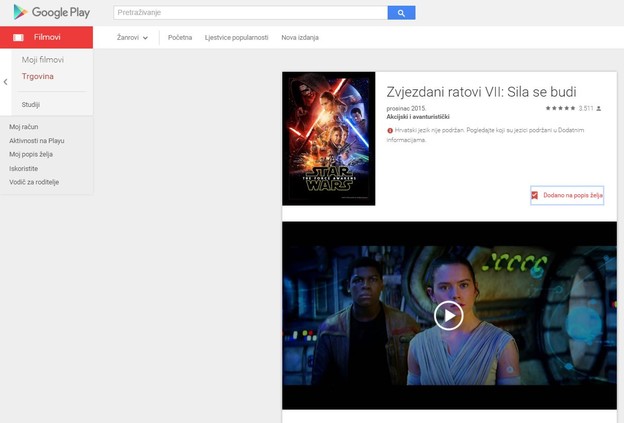Screen dimensions: 624x423
Task: Go to the Početna tab
Action: point(180,37)
